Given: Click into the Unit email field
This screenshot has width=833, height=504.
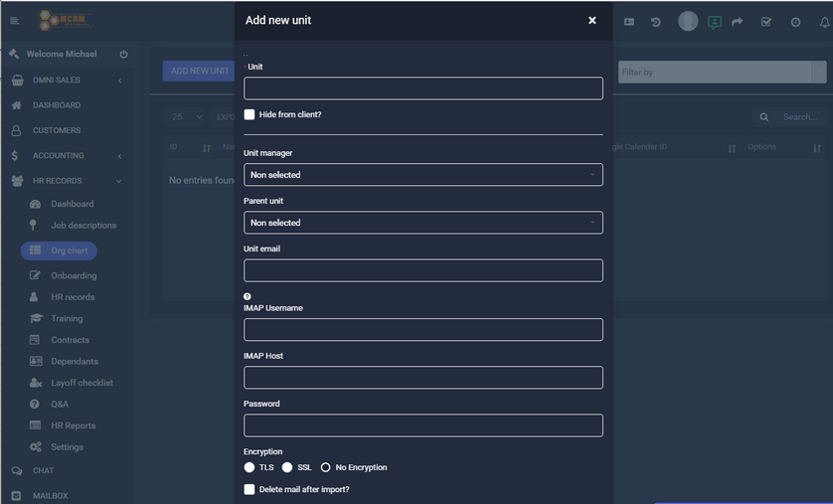Looking at the screenshot, I should pyautogui.click(x=422, y=270).
